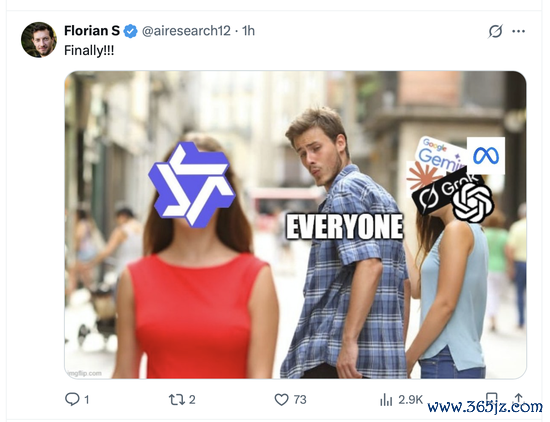Open the three-dot more options menu
Image resolution: width=550 pixels, height=422 pixels.
point(518,31)
